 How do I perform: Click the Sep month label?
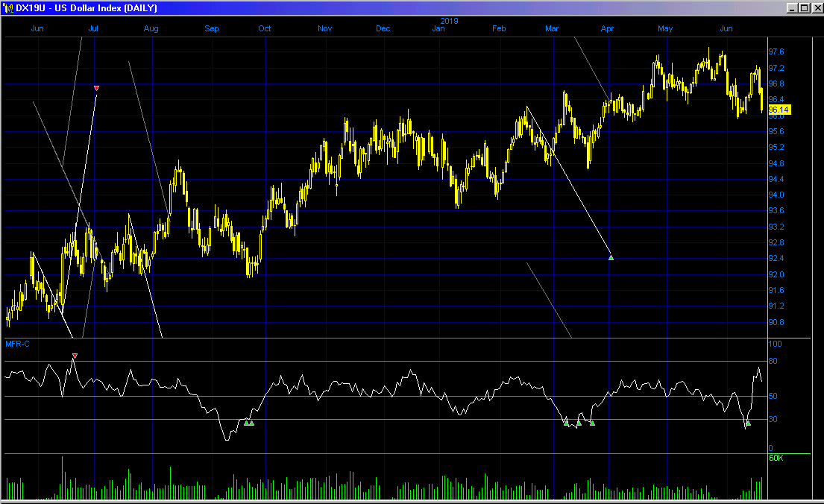click(211, 28)
